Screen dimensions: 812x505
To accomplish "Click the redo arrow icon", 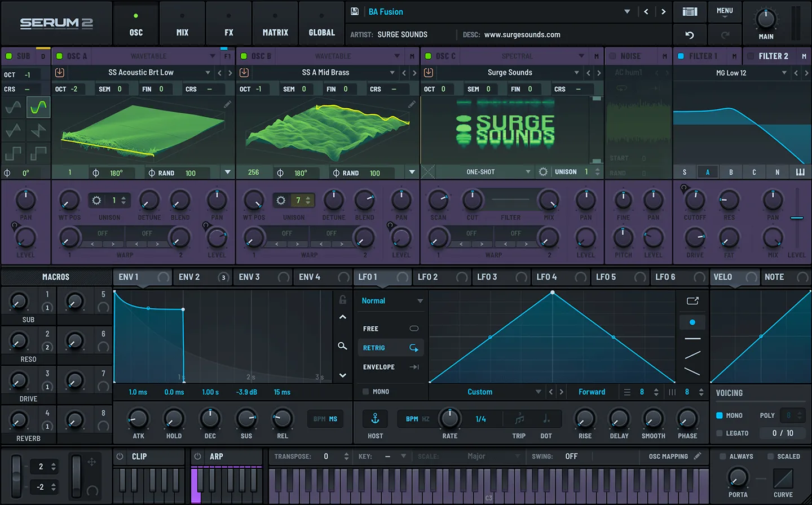I will (725, 35).
